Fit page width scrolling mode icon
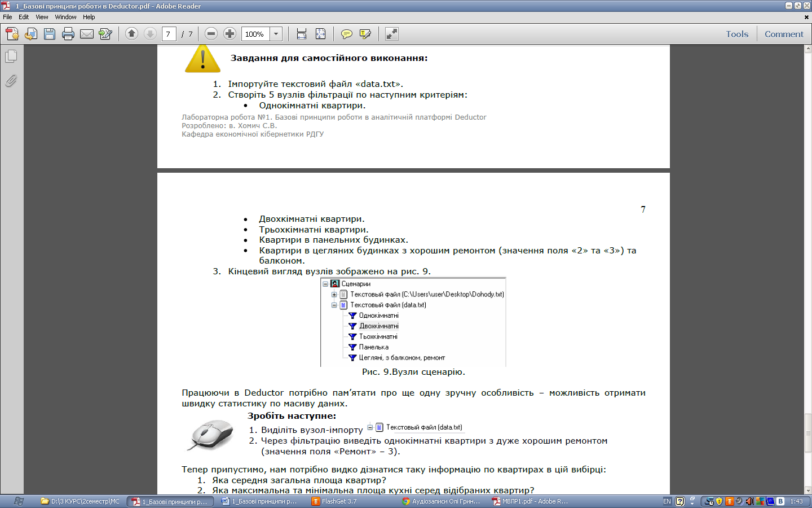The height and width of the screenshot is (508, 812). pyautogui.click(x=302, y=34)
